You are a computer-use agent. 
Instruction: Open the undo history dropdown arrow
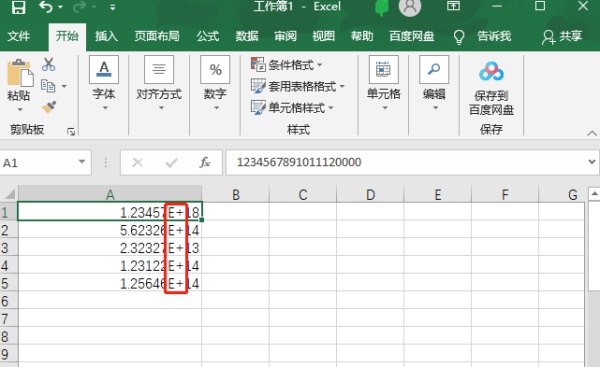[60, 7]
